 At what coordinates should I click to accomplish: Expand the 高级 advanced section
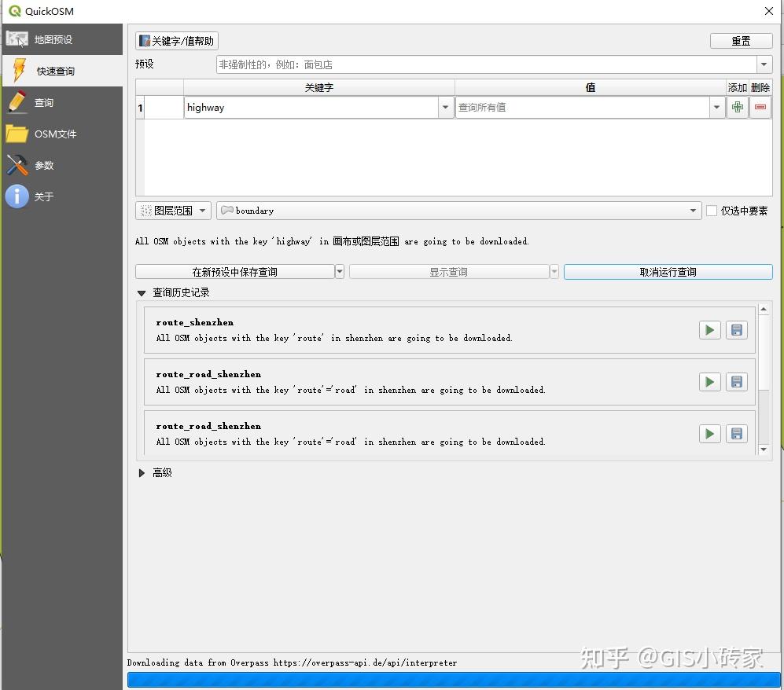pos(142,472)
